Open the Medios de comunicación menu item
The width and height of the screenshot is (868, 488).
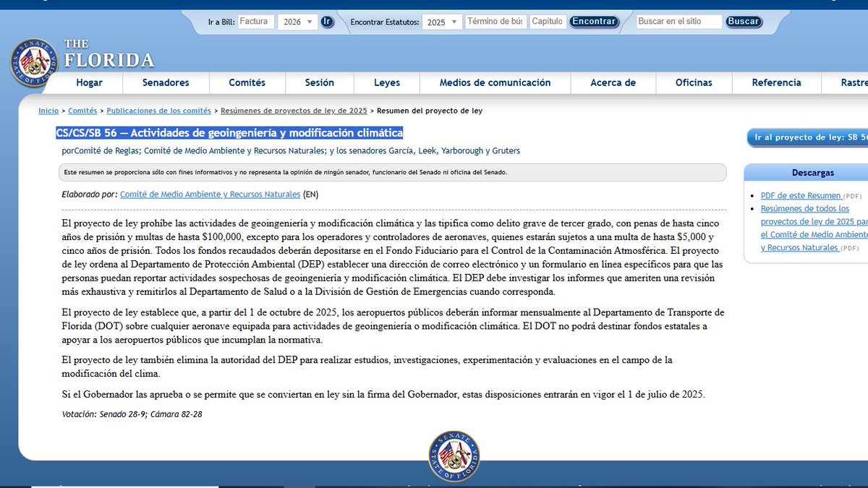click(495, 82)
